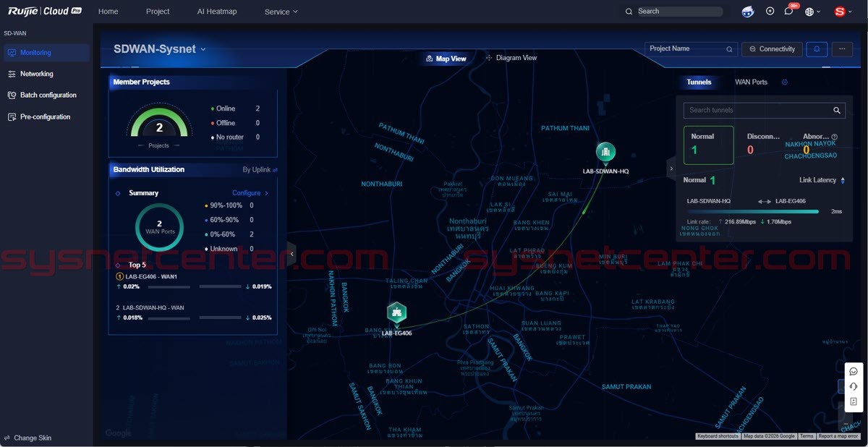Click the LAB-SDWAN-HQ tunnel latency bar
Image resolution: width=868 pixels, height=447 pixels.
coord(752,212)
